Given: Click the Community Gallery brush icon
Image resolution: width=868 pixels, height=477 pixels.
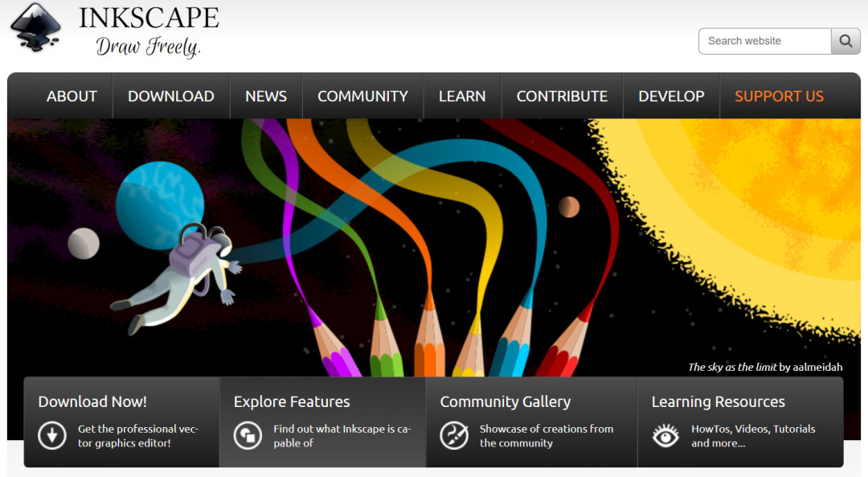Looking at the screenshot, I should (x=454, y=435).
